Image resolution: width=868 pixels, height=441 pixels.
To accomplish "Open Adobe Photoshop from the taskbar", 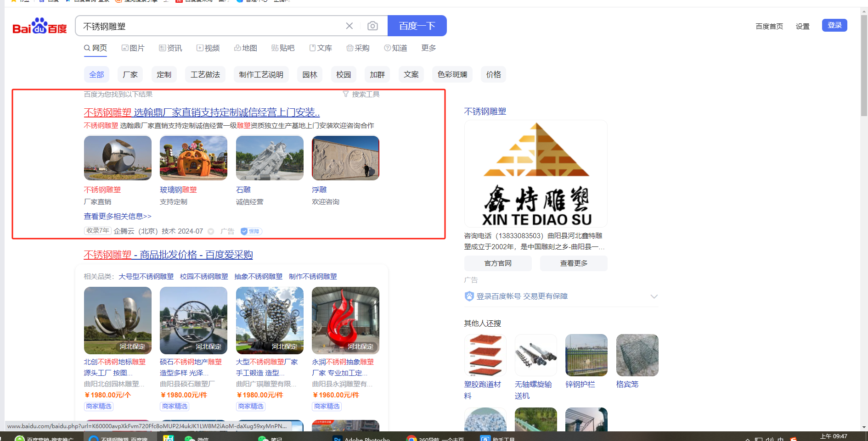I will [x=362, y=438].
